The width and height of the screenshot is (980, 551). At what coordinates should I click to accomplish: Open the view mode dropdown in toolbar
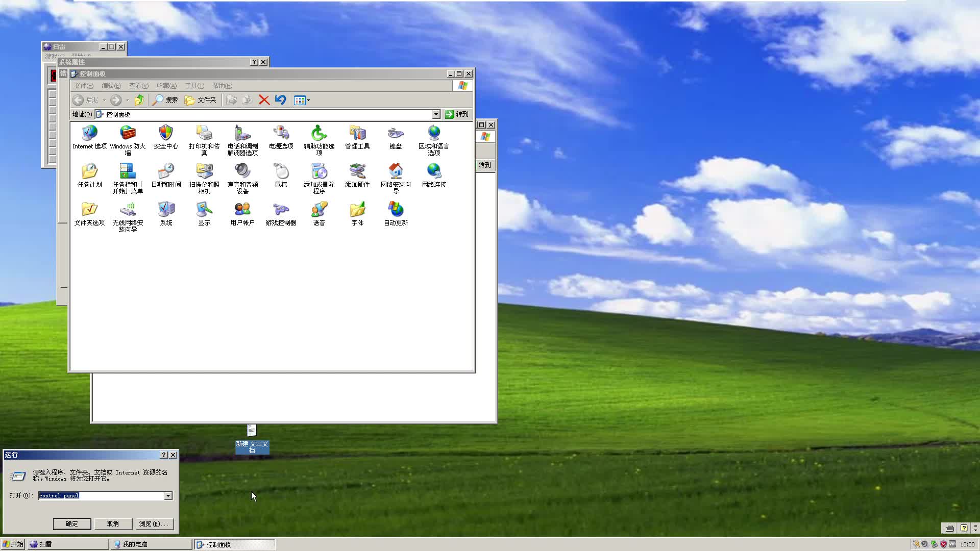tap(302, 100)
